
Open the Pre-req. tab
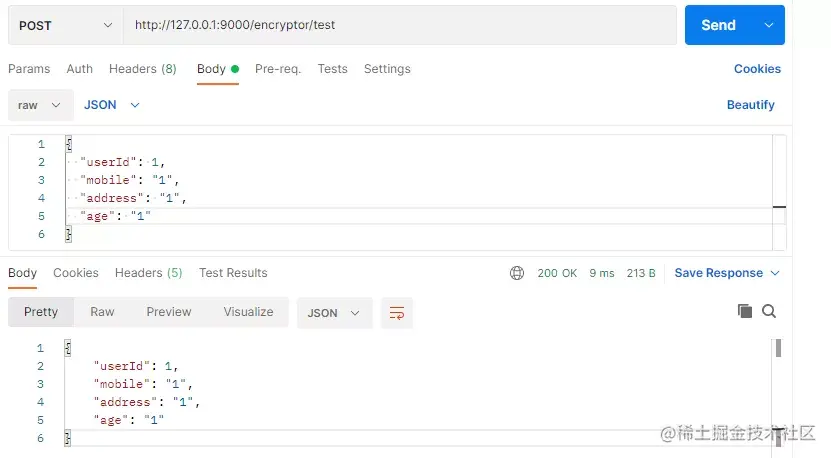tap(278, 69)
